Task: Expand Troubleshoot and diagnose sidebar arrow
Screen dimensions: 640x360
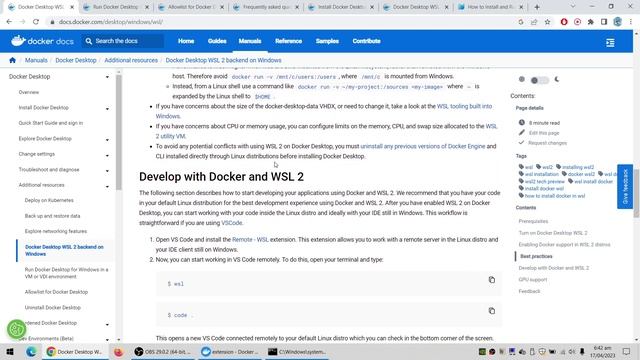Action: click(107, 171)
